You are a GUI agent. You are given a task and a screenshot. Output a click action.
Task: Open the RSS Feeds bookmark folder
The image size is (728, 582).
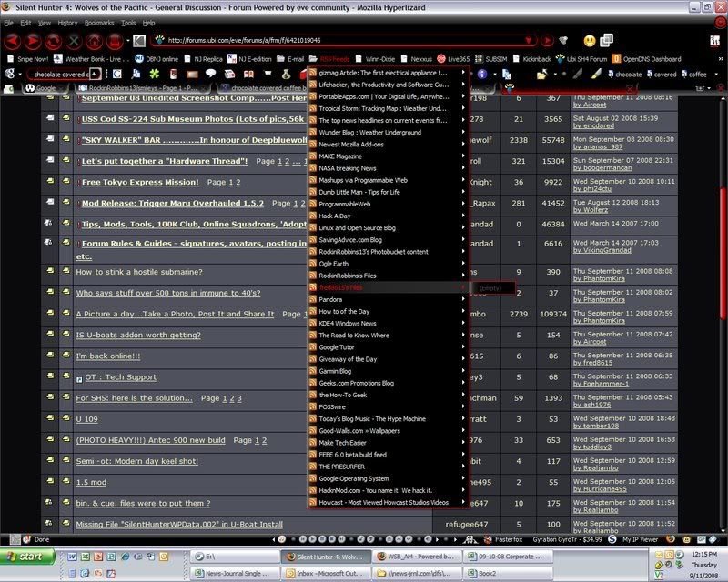point(330,59)
